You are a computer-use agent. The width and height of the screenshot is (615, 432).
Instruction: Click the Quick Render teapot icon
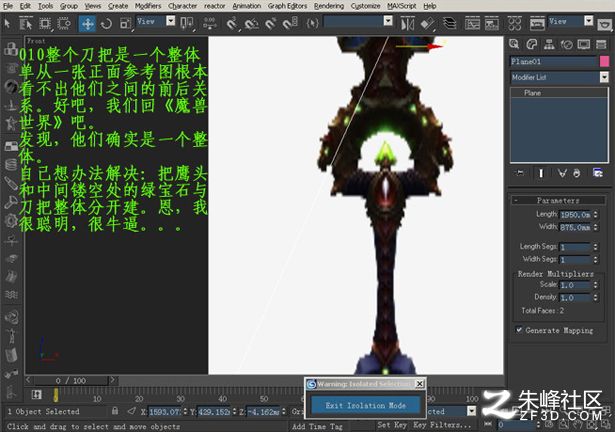coord(605,24)
